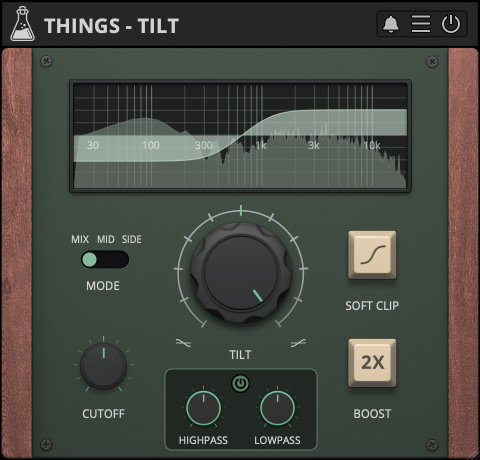Click the Cutoff knob
The height and width of the screenshot is (460, 480).
pos(103,366)
